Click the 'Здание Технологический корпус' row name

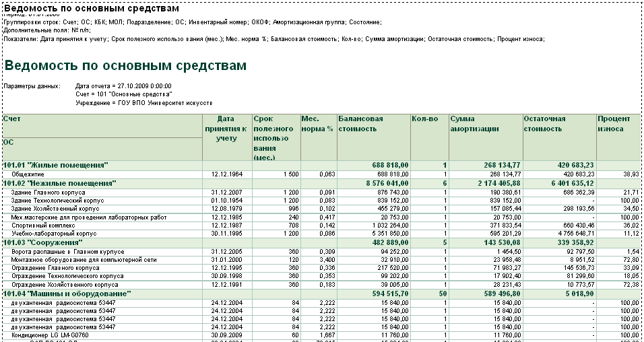click(57, 201)
